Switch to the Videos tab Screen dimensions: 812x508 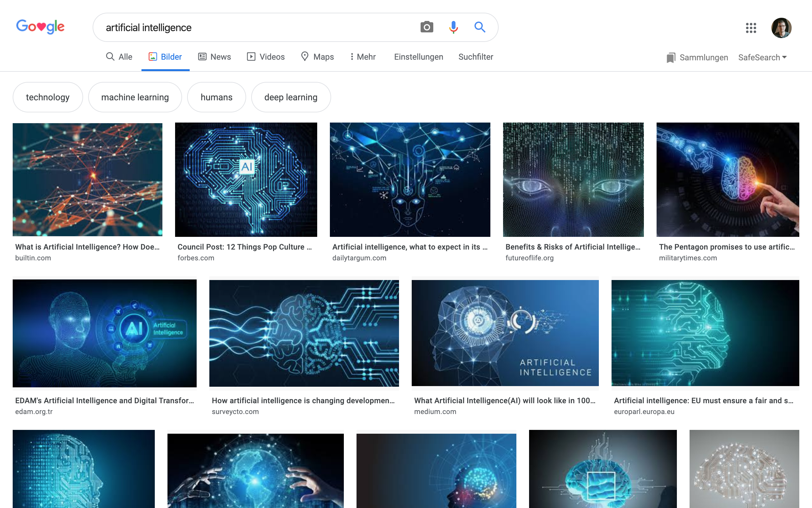point(266,57)
